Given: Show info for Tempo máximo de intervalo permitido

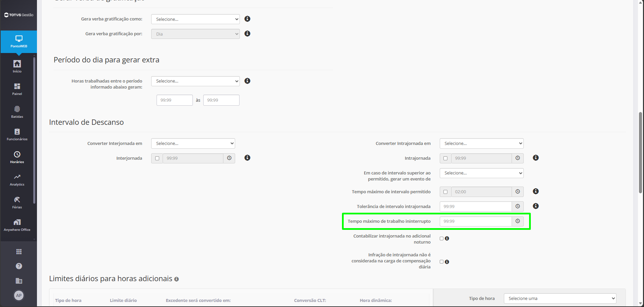Looking at the screenshot, I should coord(536,191).
